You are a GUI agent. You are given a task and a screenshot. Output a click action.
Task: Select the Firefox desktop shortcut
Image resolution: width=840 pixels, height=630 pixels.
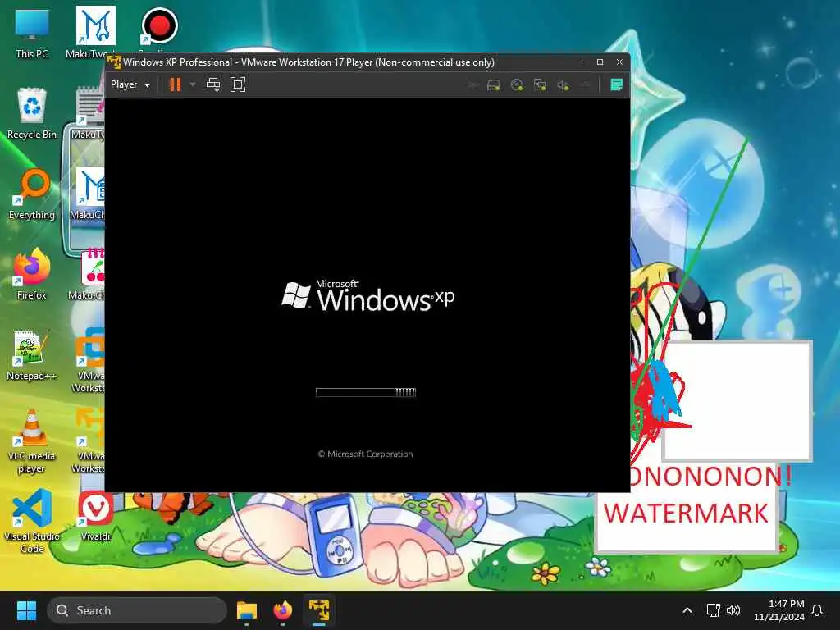pos(32,274)
